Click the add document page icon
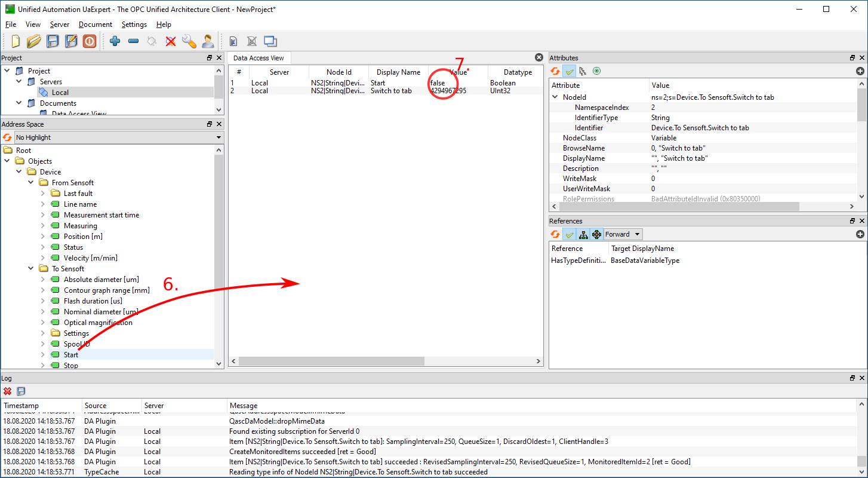Viewport: 868px width, 478px height. point(233,41)
